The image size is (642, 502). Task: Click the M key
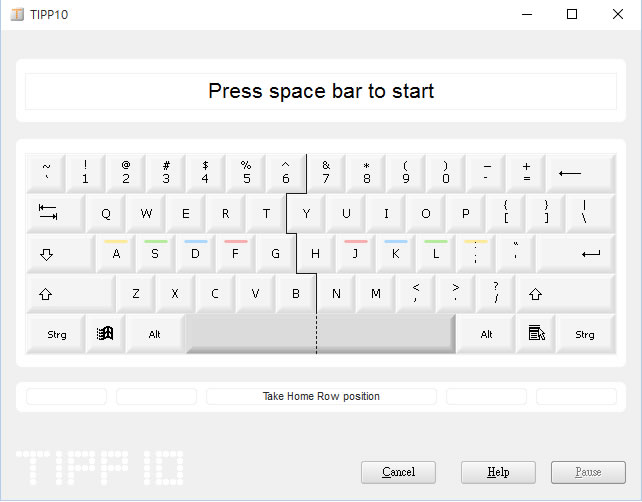375,294
